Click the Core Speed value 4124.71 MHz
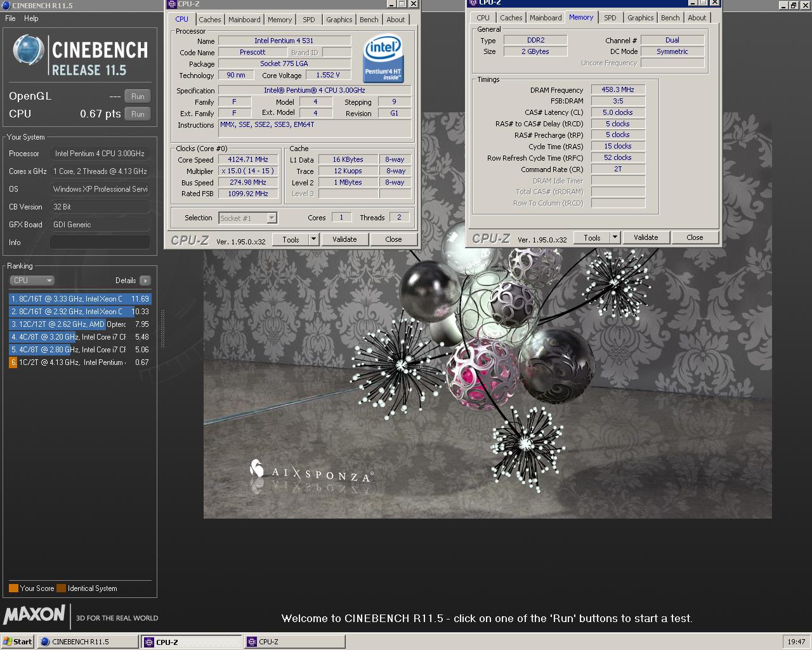The height and width of the screenshot is (650, 812). click(248, 159)
